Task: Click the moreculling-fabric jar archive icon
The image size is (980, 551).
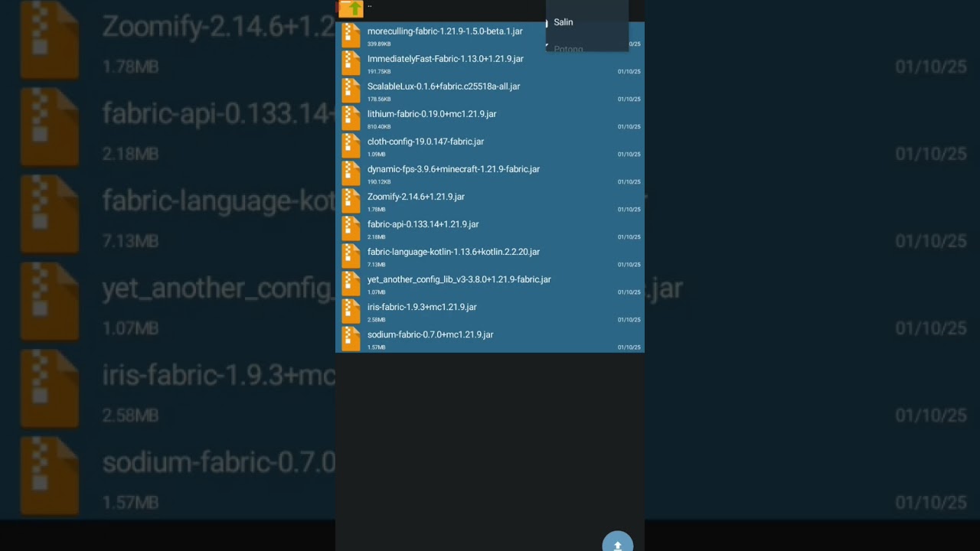Action: point(351,36)
